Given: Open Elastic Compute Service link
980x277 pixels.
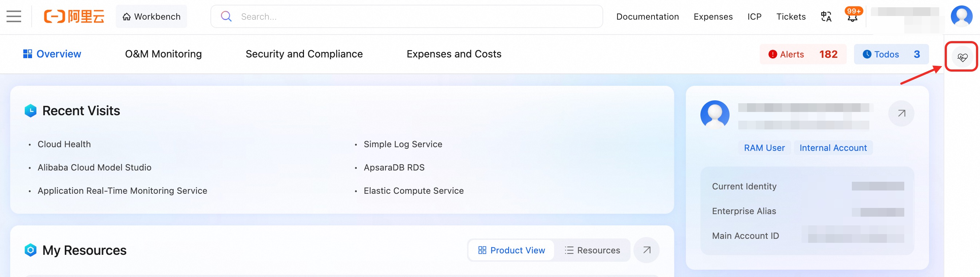Looking at the screenshot, I should point(414,190).
